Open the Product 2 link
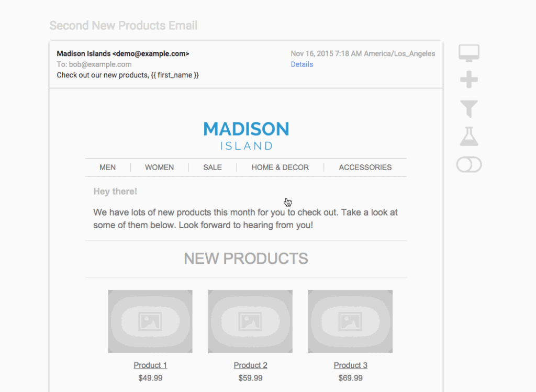Viewport: 536px width, 392px height. coord(250,365)
